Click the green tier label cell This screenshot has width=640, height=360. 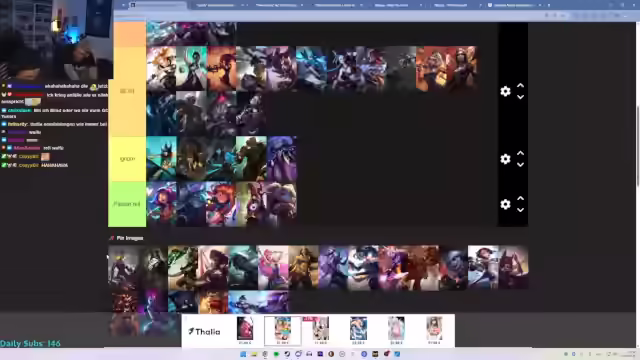(x=127, y=204)
